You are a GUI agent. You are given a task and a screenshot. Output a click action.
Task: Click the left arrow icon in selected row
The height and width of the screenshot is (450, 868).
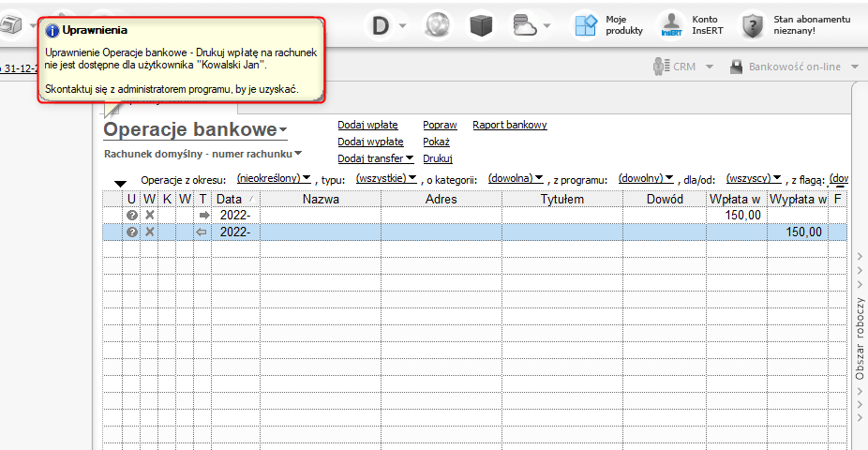tap(202, 232)
